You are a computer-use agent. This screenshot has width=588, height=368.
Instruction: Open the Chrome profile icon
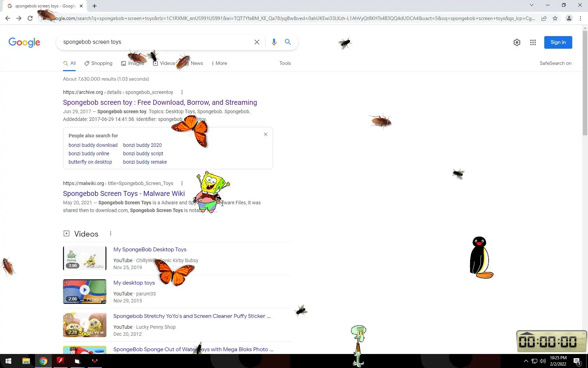(569, 18)
